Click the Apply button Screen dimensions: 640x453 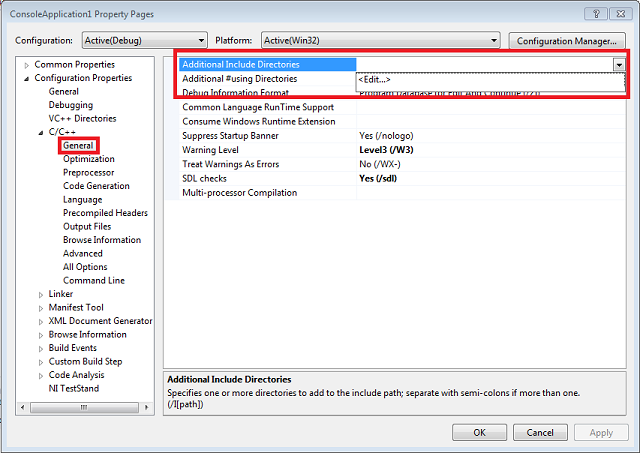tap(601, 433)
